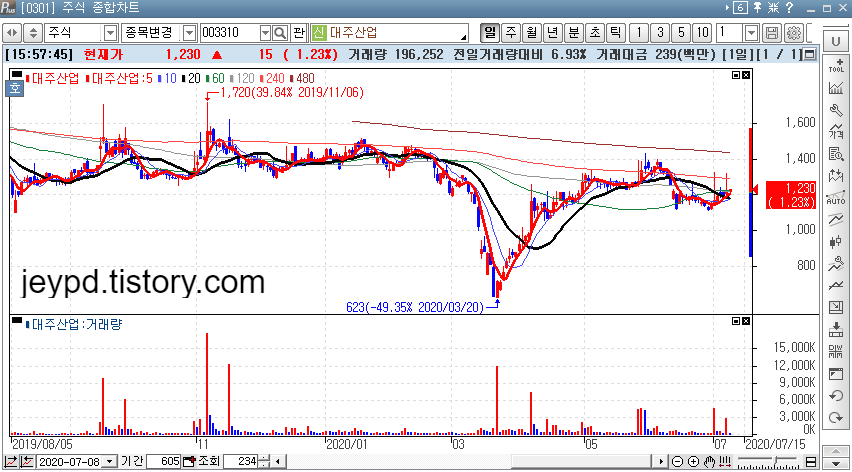Click maximize toggle of price chart pane

click(x=736, y=75)
